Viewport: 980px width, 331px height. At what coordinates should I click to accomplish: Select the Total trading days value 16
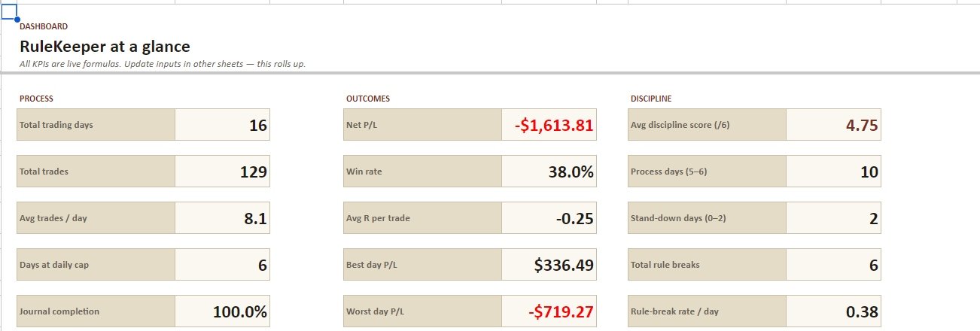pos(222,125)
